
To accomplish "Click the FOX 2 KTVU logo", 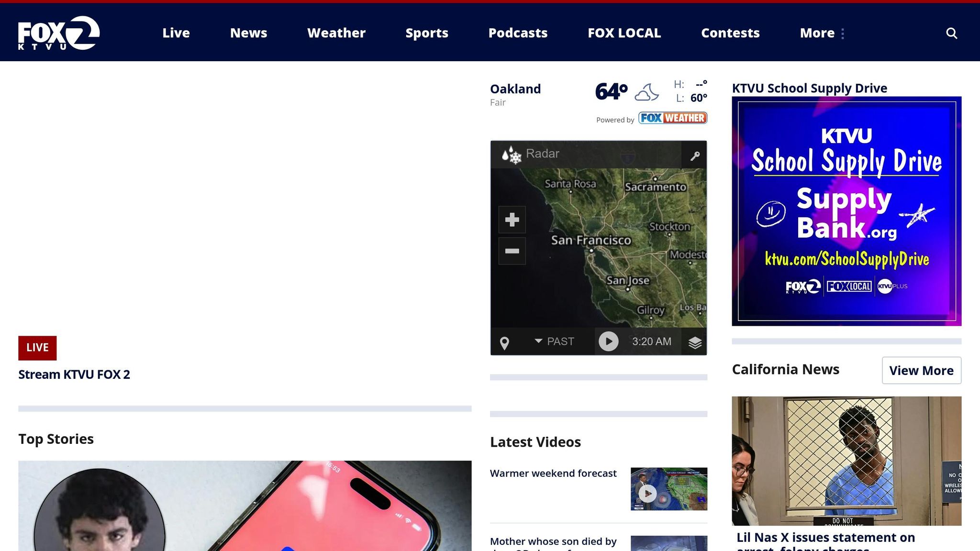I will click(59, 33).
